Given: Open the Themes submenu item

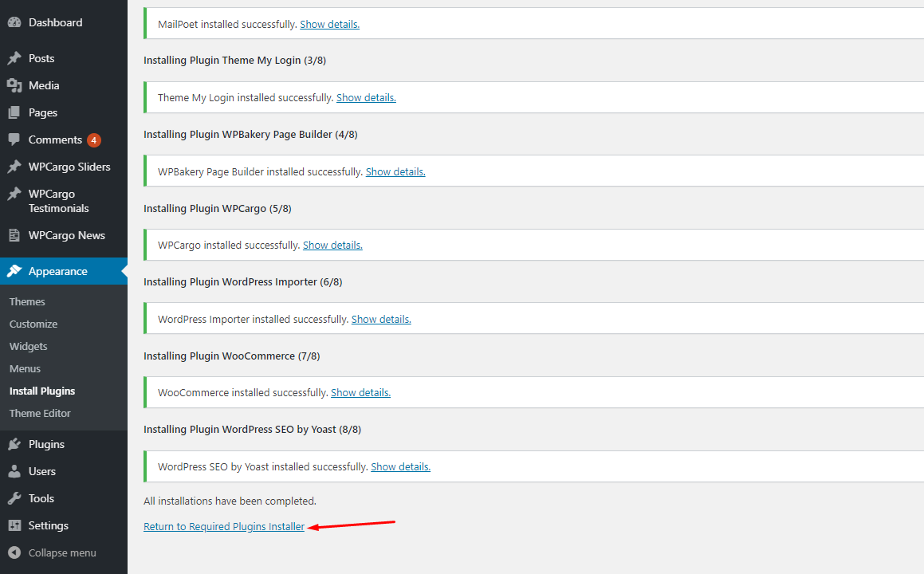Looking at the screenshot, I should (x=27, y=301).
